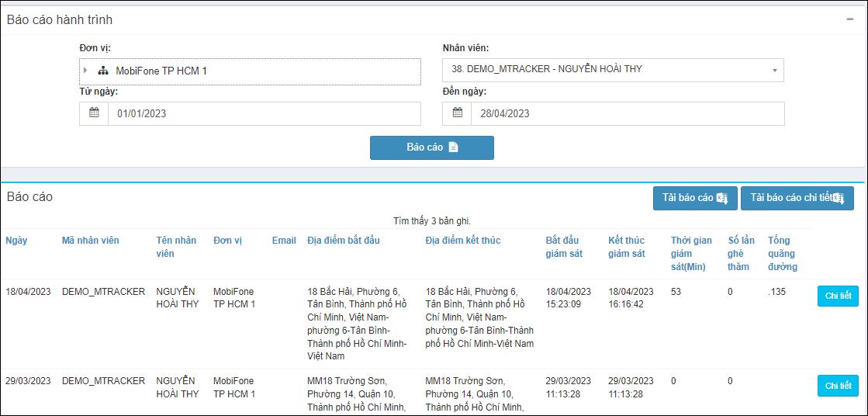
Task: Sort by Mã nhân viên column header
Action: point(90,241)
